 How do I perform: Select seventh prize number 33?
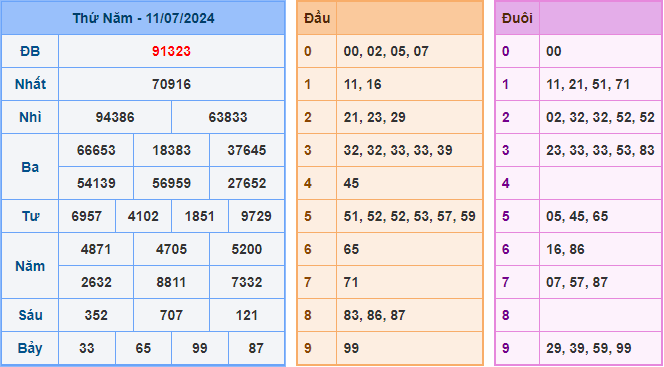87,348
